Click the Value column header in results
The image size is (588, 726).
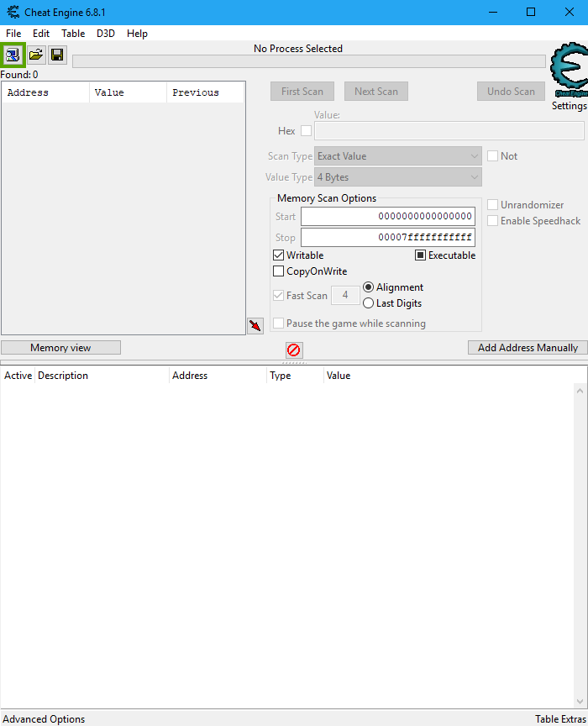point(128,92)
